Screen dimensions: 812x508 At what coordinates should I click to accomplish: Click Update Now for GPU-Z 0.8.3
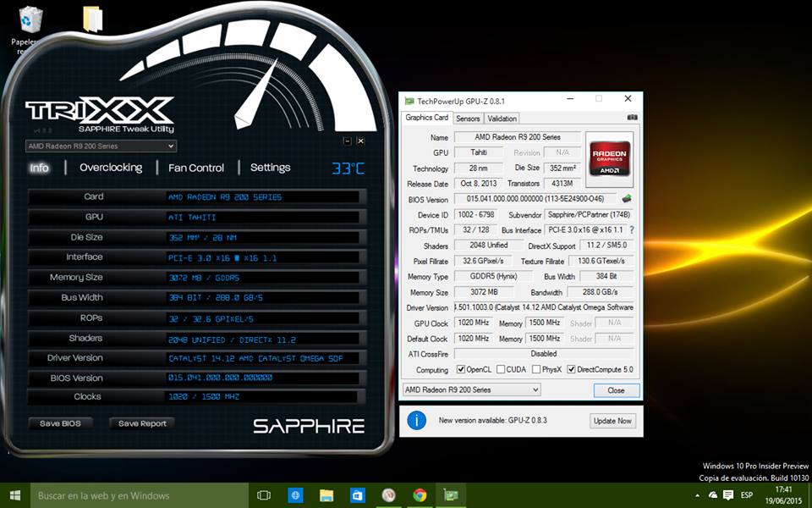pos(612,421)
